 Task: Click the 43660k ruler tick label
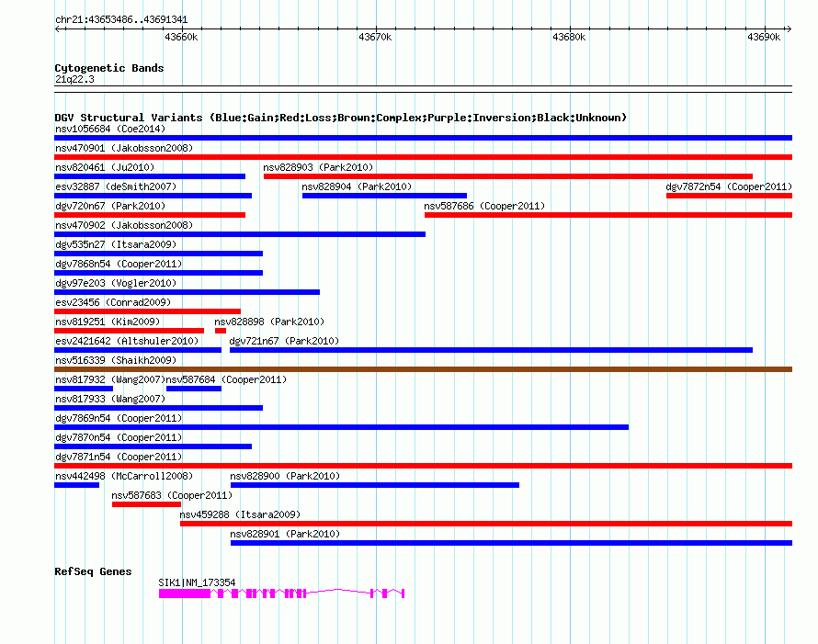click(181, 37)
